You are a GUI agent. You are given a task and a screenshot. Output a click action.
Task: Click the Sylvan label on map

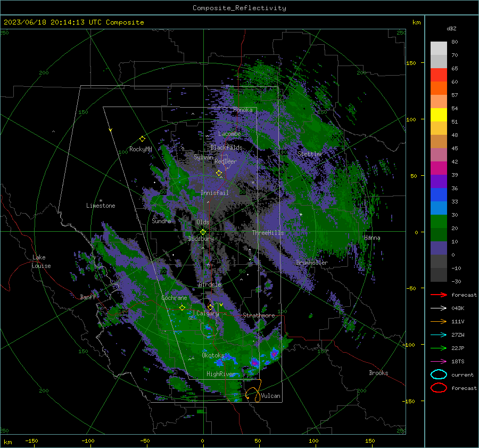(x=203, y=157)
